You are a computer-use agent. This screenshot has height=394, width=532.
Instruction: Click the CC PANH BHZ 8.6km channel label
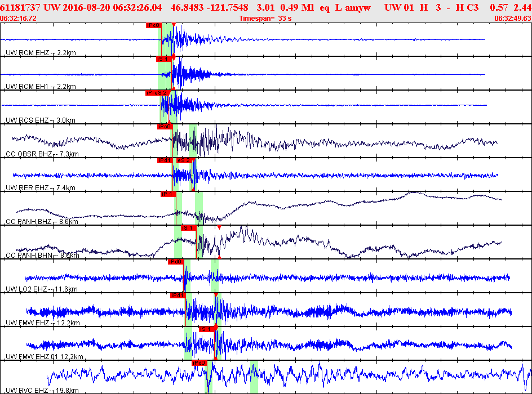(x=42, y=222)
